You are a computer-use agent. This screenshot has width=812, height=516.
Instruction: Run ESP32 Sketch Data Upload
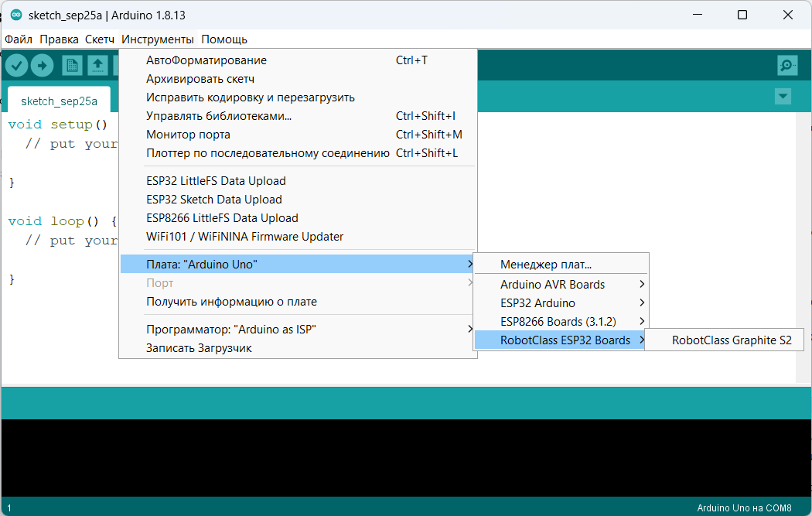[x=297, y=200]
